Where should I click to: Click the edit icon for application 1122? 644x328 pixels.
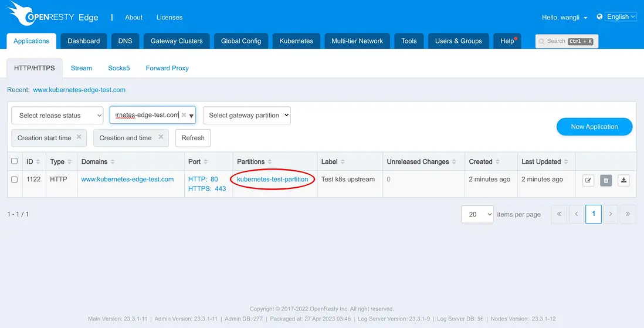pos(588,180)
